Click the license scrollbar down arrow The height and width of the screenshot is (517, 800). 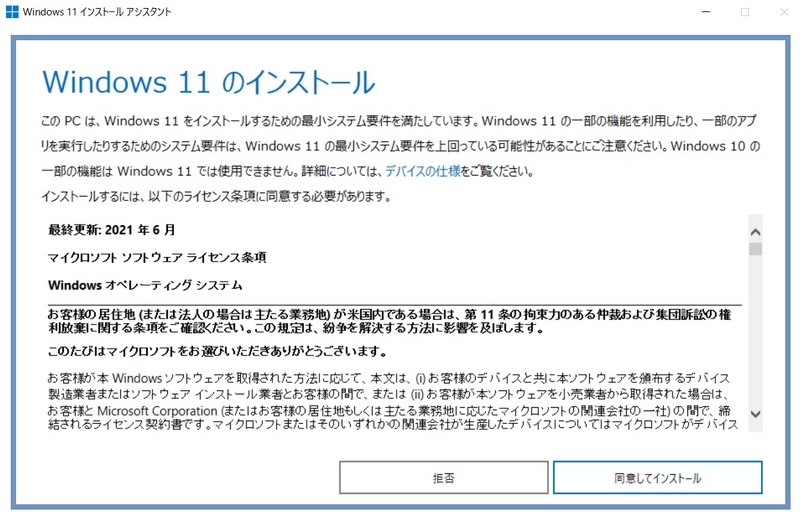(x=756, y=414)
